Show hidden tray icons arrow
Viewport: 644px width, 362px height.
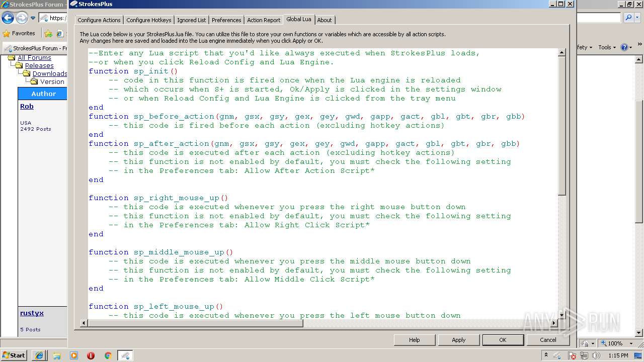[x=546, y=355]
